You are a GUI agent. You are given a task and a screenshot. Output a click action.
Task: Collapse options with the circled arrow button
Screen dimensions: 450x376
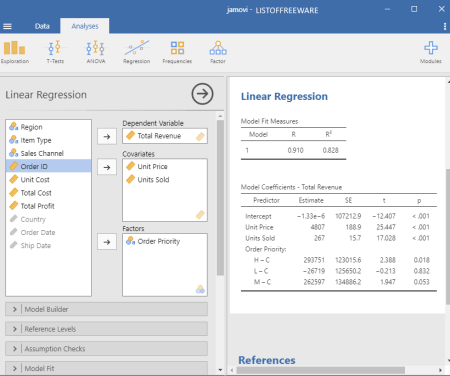coord(202,94)
